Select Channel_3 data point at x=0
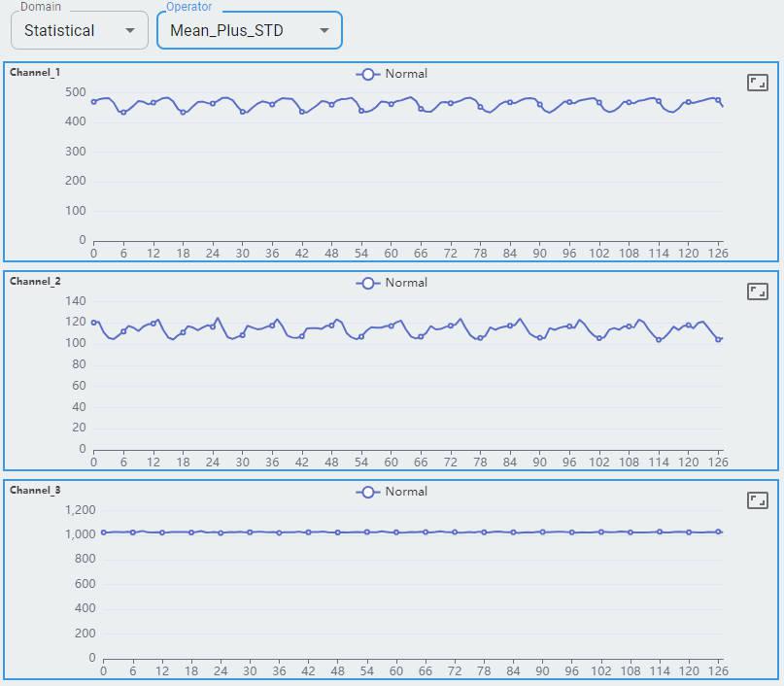The height and width of the screenshot is (686, 784). pos(104,532)
